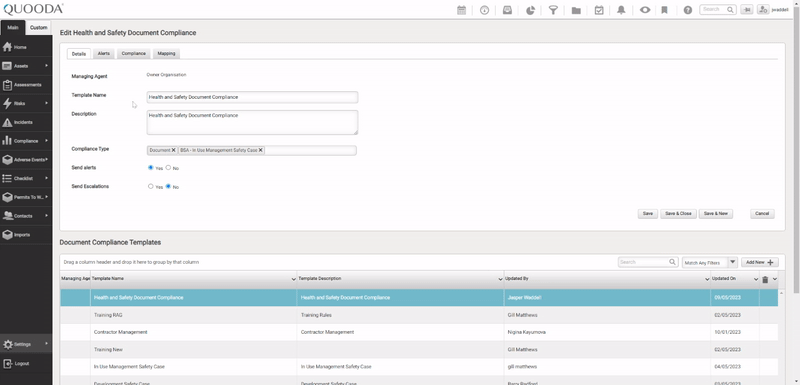
Task: Click into the Description text area
Action: point(252,122)
